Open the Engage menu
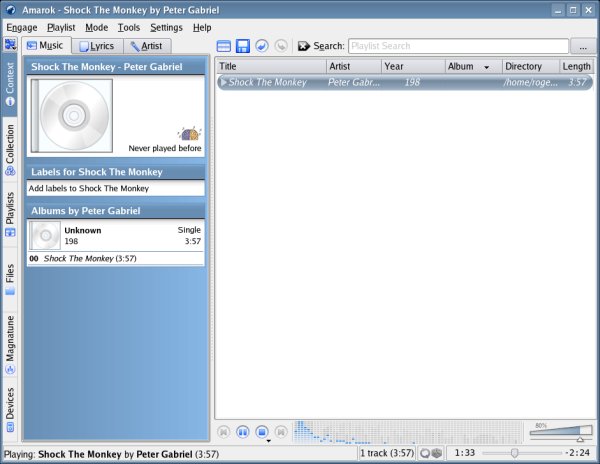This screenshot has height=464, width=600. coord(22,28)
